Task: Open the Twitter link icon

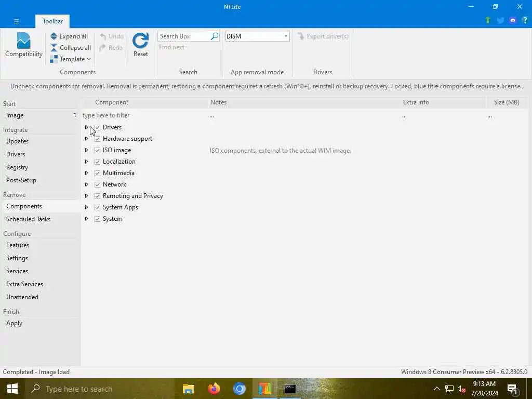Action: click(500, 20)
